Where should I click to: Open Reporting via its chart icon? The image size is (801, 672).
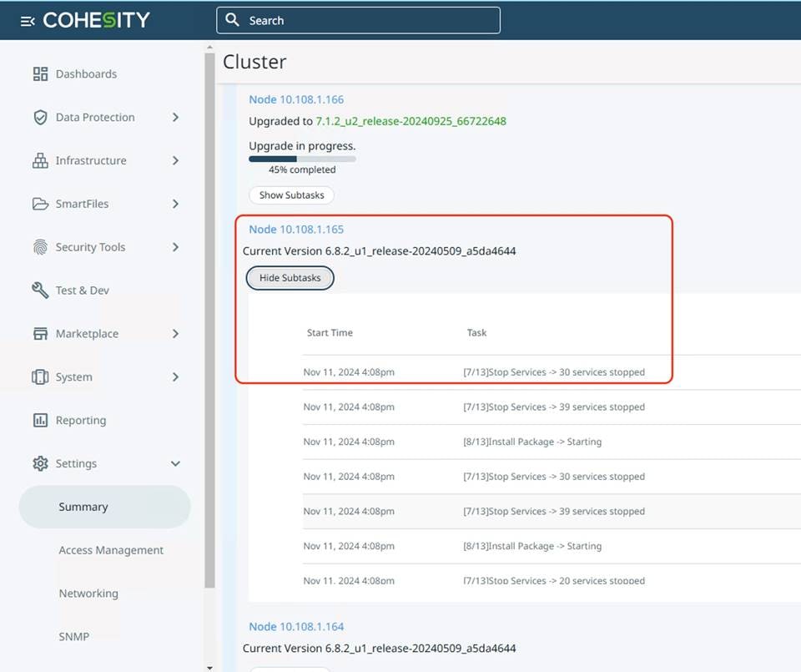pos(39,420)
